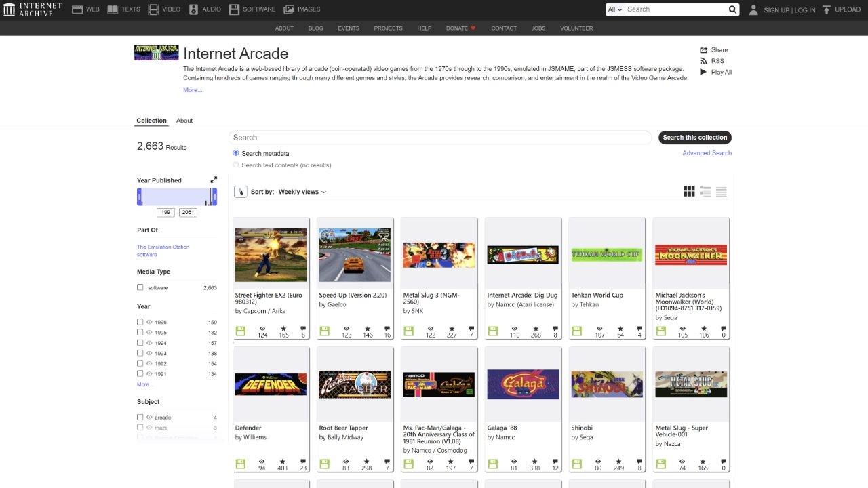Click the RSS feed icon

click(704, 61)
